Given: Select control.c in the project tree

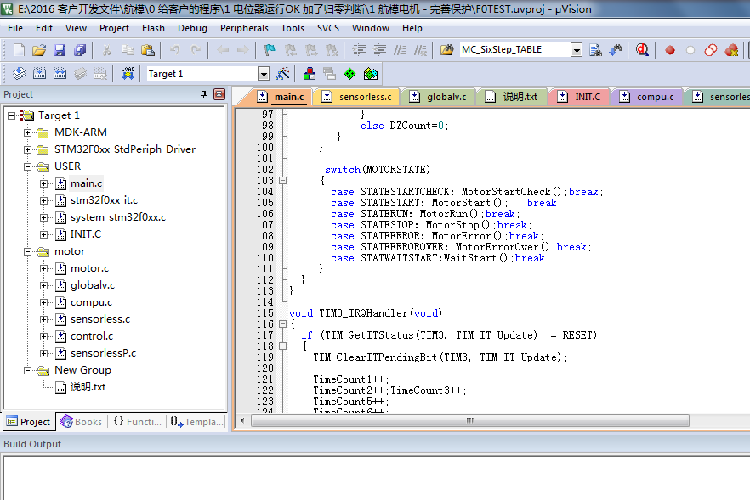Looking at the screenshot, I should pyautogui.click(x=91, y=336).
